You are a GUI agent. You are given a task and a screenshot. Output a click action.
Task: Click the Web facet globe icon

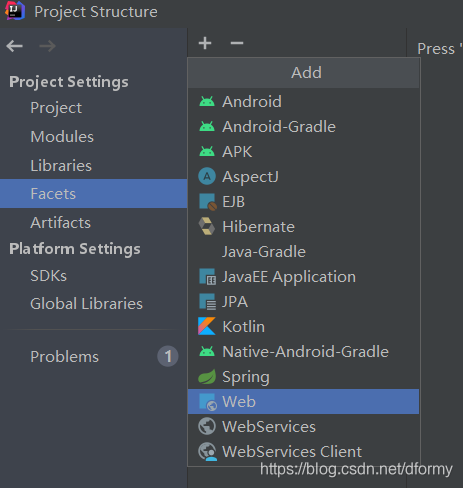click(208, 402)
